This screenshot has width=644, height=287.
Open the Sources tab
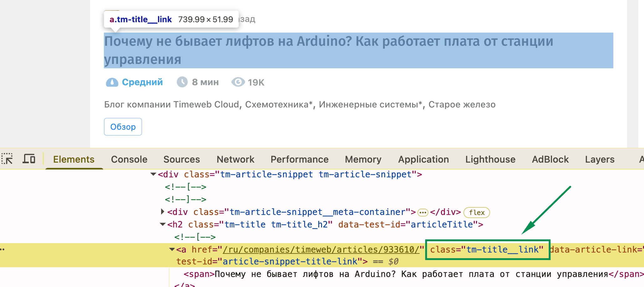pyautogui.click(x=181, y=159)
